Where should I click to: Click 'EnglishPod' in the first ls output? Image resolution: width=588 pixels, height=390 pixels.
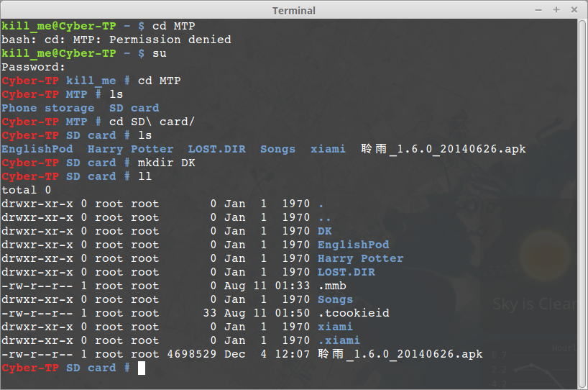(x=37, y=149)
